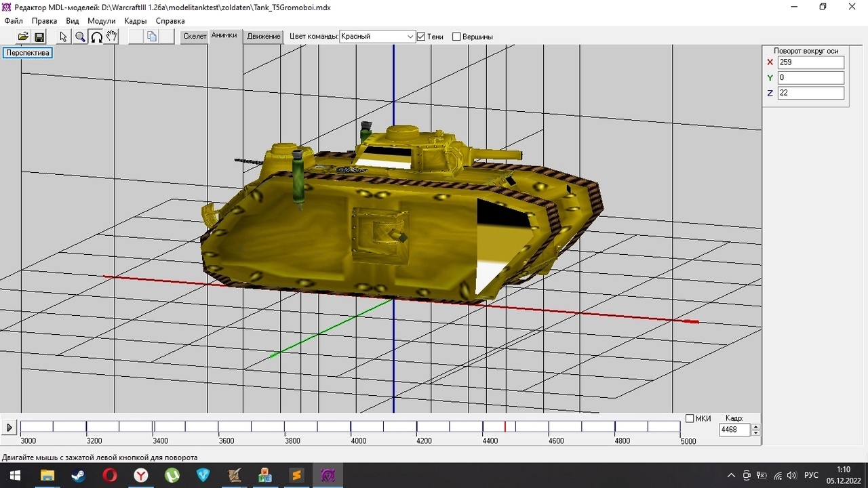Open the Правка menu
This screenshot has width=868, height=488.
pos(45,21)
